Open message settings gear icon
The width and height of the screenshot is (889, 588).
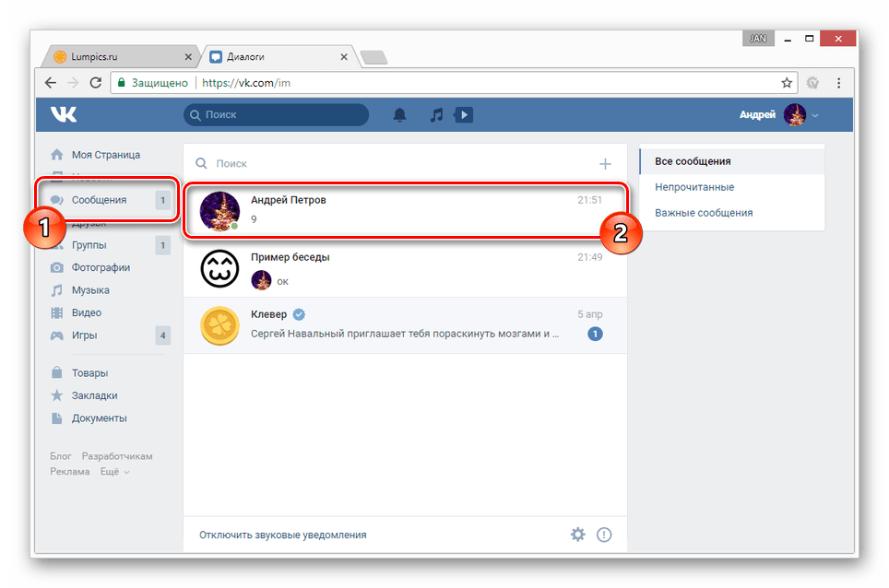click(577, 534)
